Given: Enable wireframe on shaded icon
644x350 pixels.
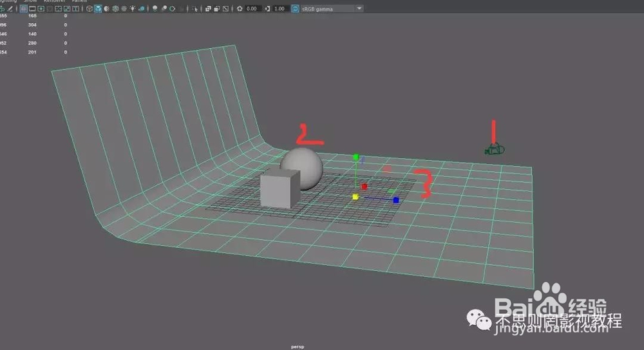Looking at the screenshot, I should click(x=115, y=8).
